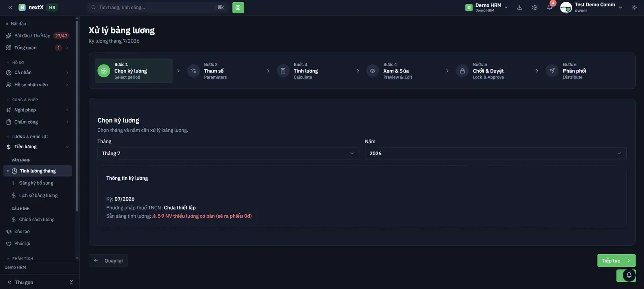The height and width of the screenshot is (289, 644).
Task: Click dollar icon beside Tiền lương
Action: coord(9,147)
